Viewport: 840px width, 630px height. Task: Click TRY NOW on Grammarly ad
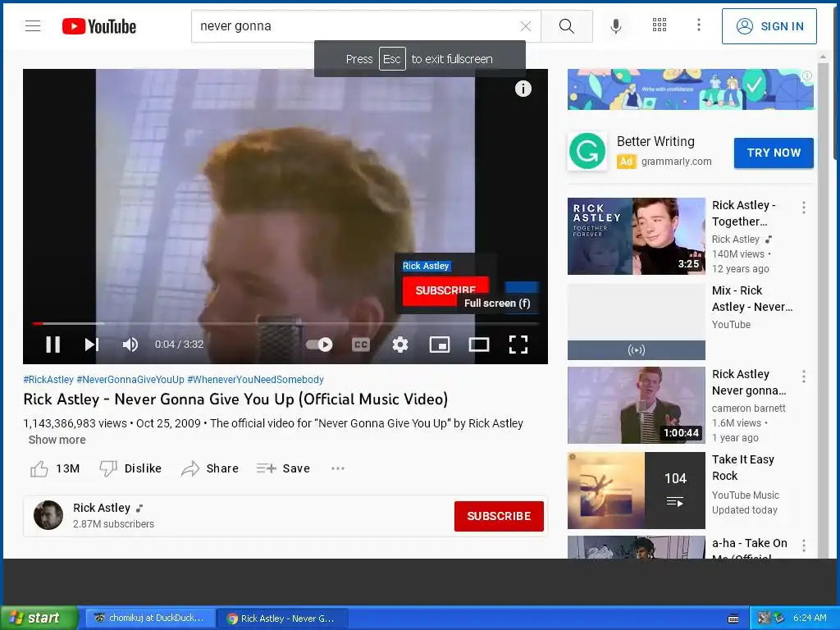pyautogui.click(x=774, y=153)
